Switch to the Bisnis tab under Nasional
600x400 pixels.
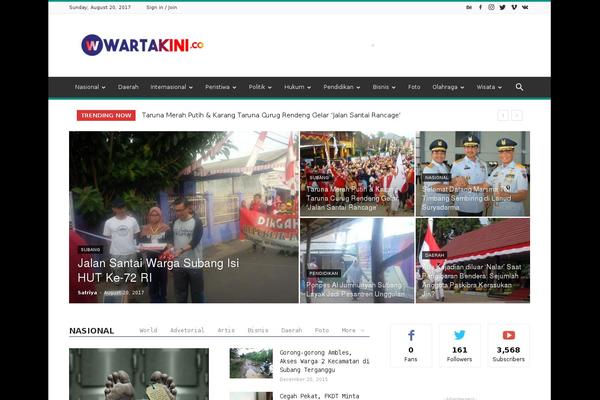(x=258, y=330)
